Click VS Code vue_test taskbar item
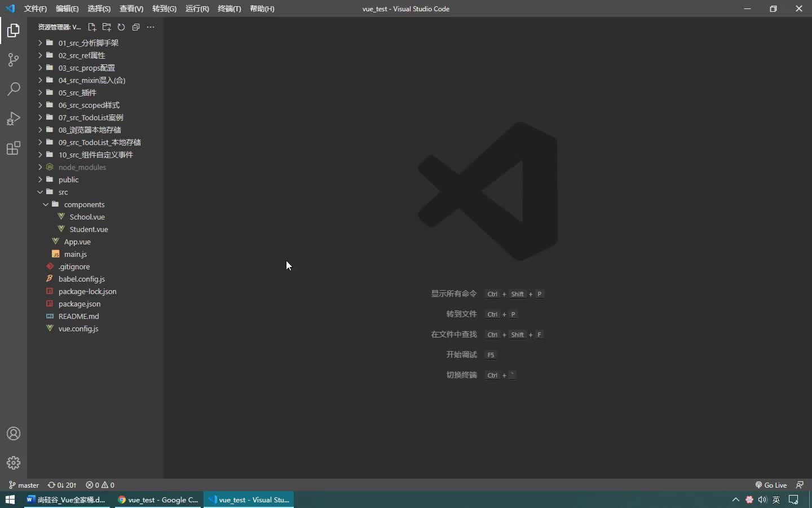This screenshot has height=508, width=812. [x=249, y=500]
